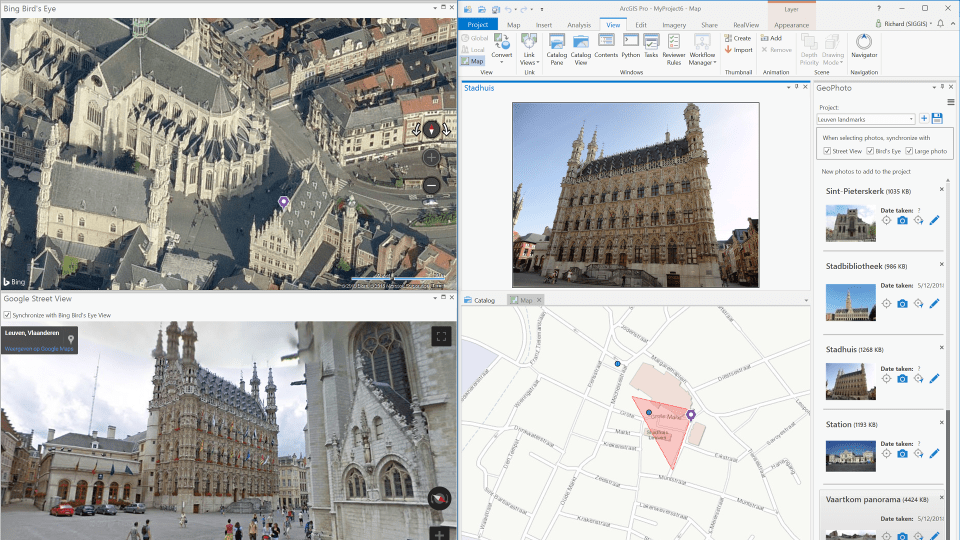This screenshot has width=960, height=540.
Task: Add a new GeoPhoto project
Action: 924,119
